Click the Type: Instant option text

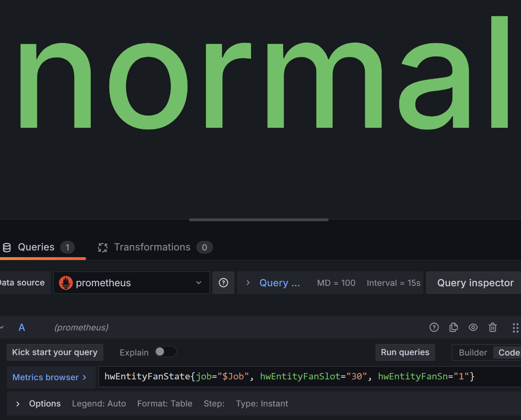(262, 404)
